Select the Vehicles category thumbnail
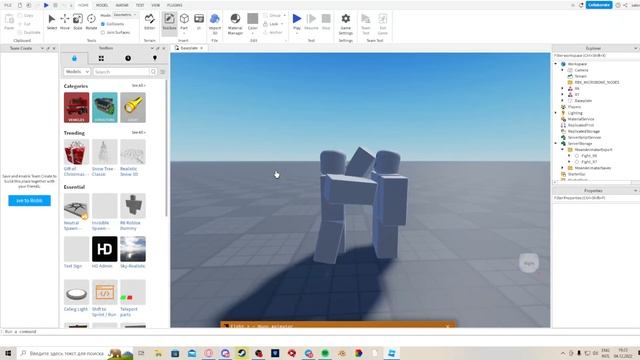This screenshot has width=640, height=360. 76,107
